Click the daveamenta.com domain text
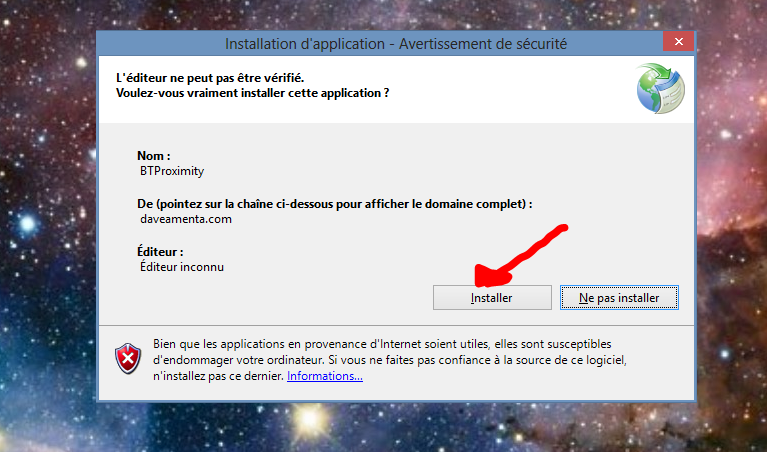Viewport: 767px width, 452px height. (186, 219)
